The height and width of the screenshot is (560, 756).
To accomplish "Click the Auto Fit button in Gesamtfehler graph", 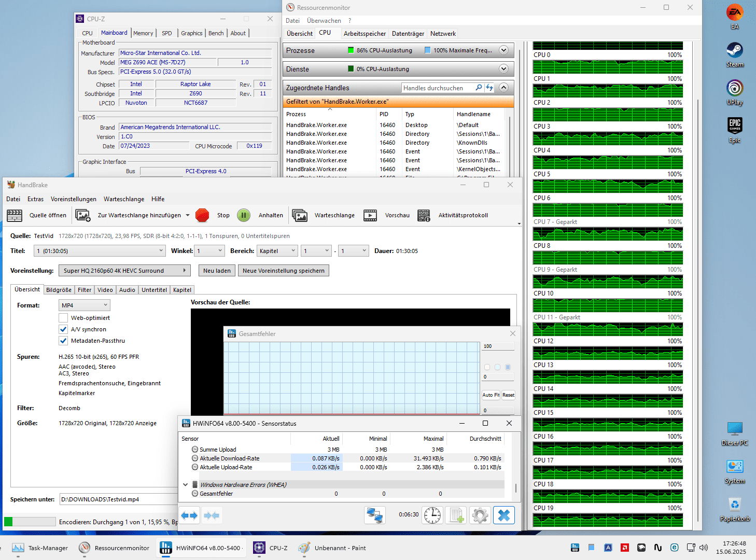I will 491,395.
